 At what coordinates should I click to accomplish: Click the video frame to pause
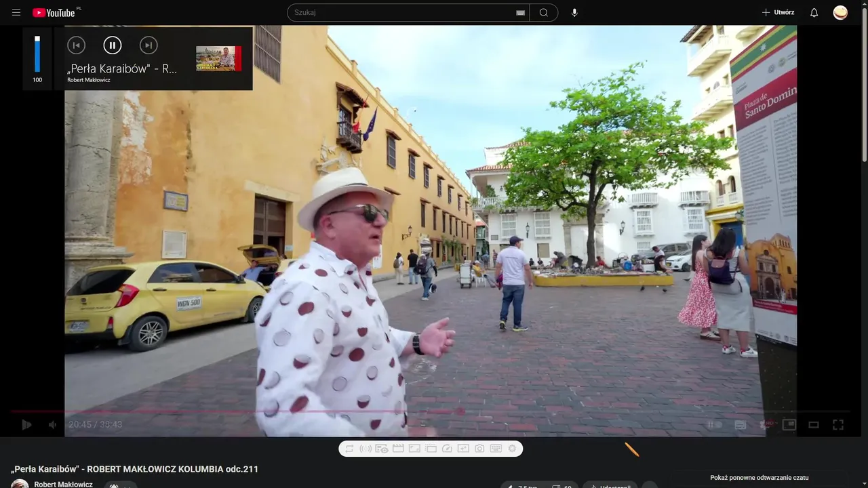[431, 230]
